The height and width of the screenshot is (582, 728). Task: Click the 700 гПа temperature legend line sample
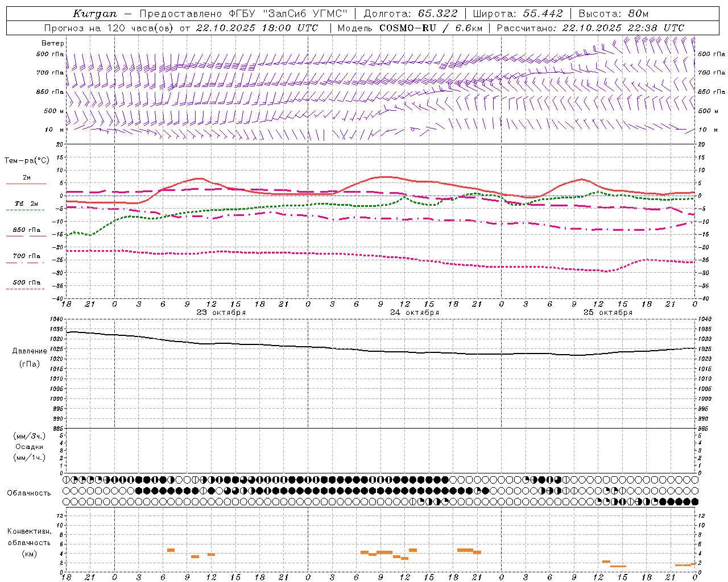tap(25, 263)
